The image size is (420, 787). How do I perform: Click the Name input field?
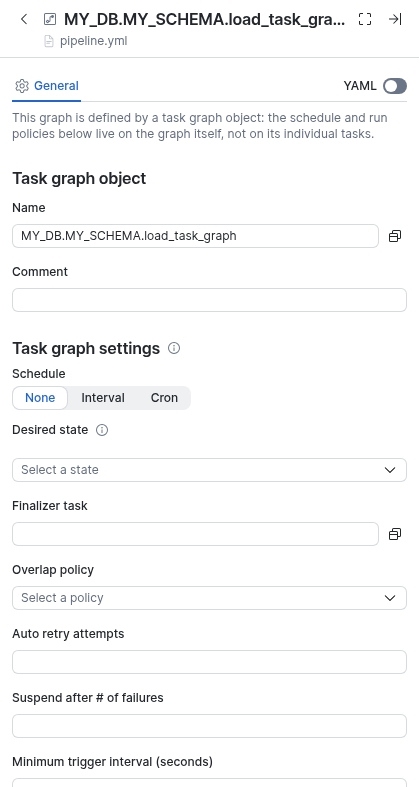(195, 236)
